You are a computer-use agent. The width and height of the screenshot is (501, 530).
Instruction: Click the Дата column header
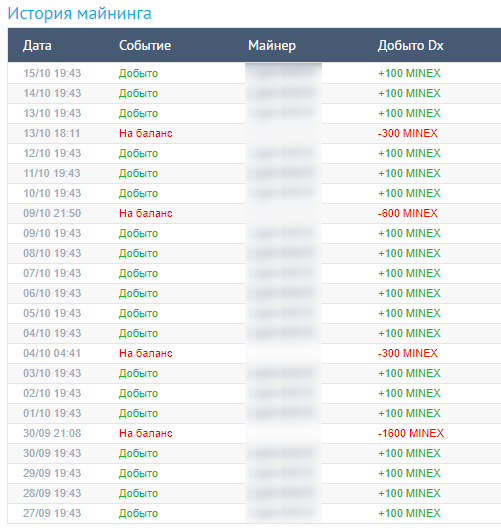click(37, 46)
